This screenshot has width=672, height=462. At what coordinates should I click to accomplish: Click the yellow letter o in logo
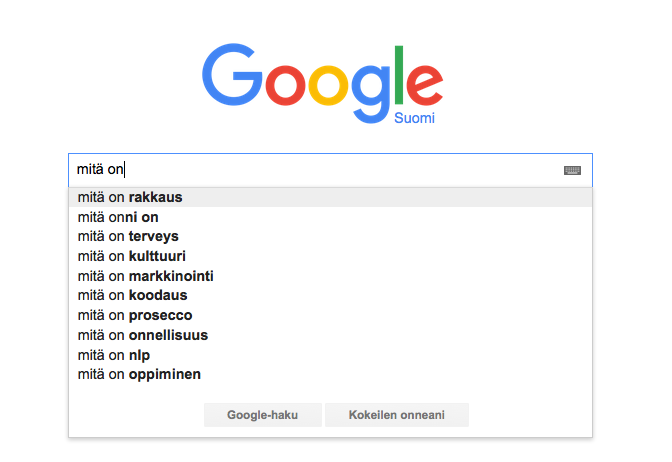[x=329, y=85]
